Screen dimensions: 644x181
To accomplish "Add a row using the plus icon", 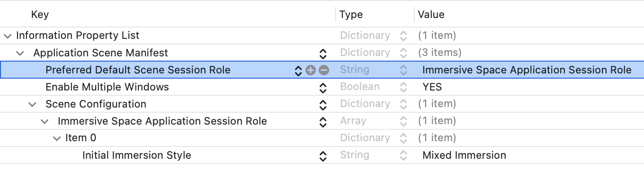I will (310, 70).
